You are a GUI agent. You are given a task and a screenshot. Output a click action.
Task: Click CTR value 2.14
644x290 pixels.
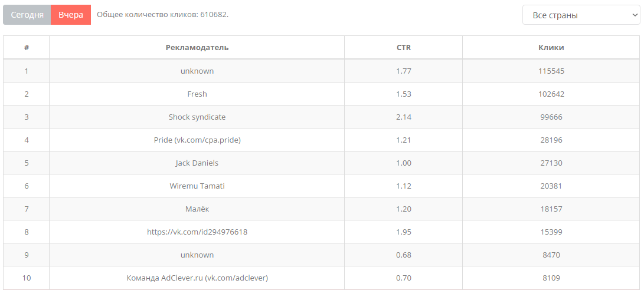point(403,117)
